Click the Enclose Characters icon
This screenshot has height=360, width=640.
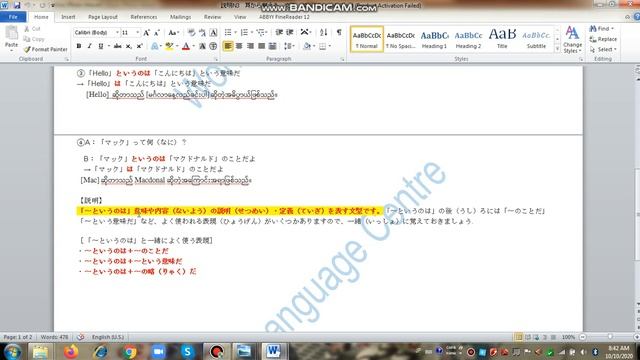click(x=213, y=46)
